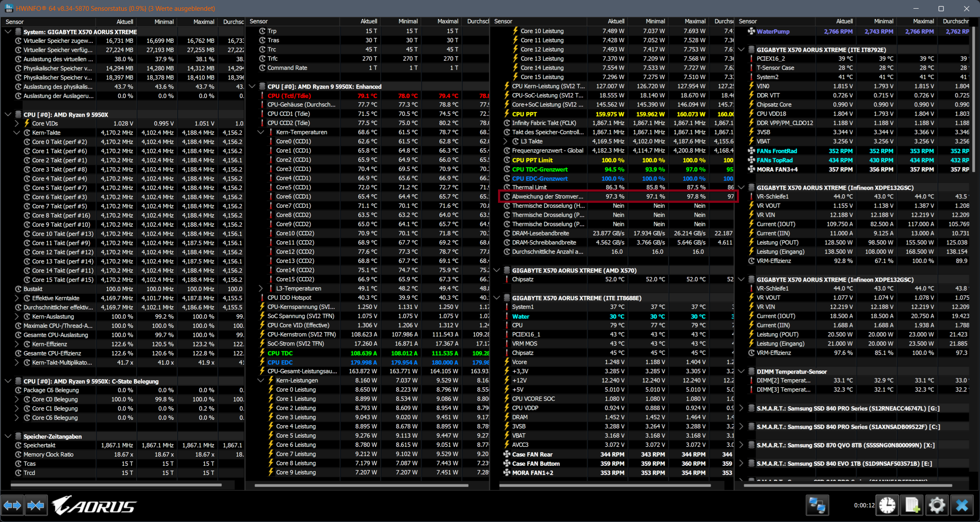The height and width of the screenshot is (522, 980).
Task: Click the thermometer icon beside CPU IOD Hotspot
Action: pos(262,298)
